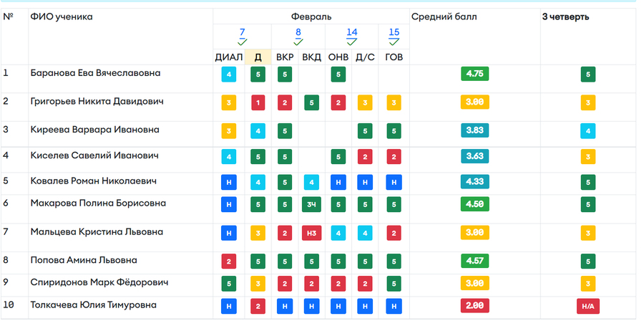The width and height of the screenshot is (644, 321).
Task: Open the February 8 date link
Action: (x=298, y=32)
